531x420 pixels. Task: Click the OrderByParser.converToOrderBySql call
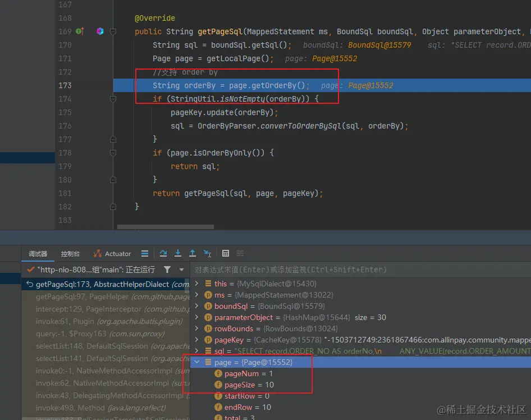pyautogui.click(x=301, y=126)
